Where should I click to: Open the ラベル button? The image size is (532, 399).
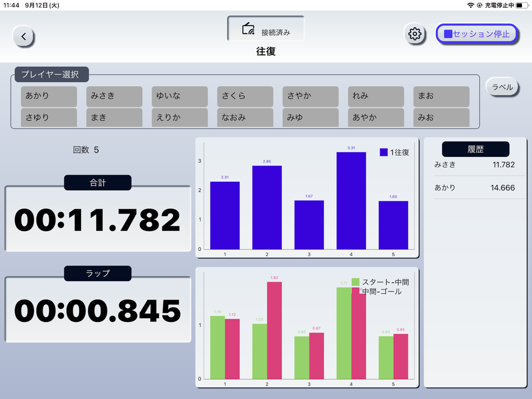[502, 87]
